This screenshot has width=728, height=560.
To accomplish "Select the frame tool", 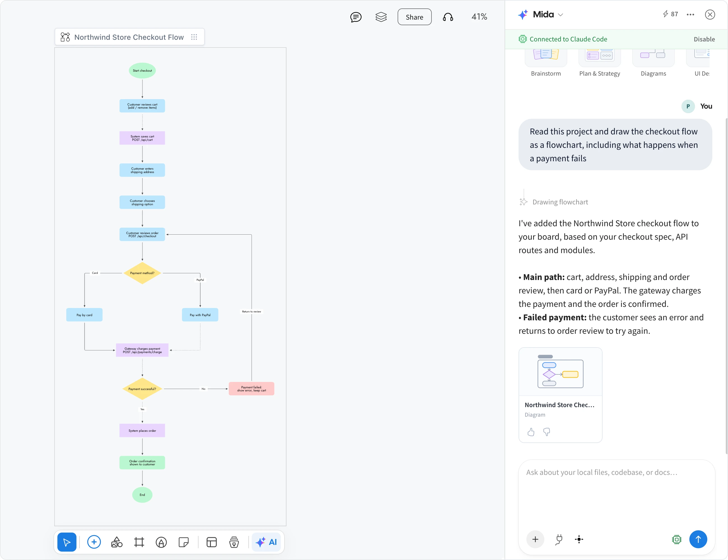I will click(x=139, y=542).
